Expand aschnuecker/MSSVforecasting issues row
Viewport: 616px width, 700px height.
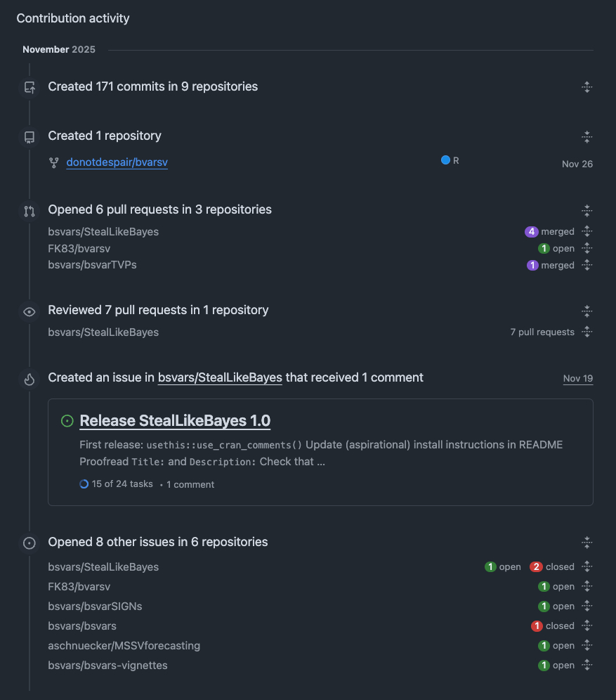[x=587, y=646]
